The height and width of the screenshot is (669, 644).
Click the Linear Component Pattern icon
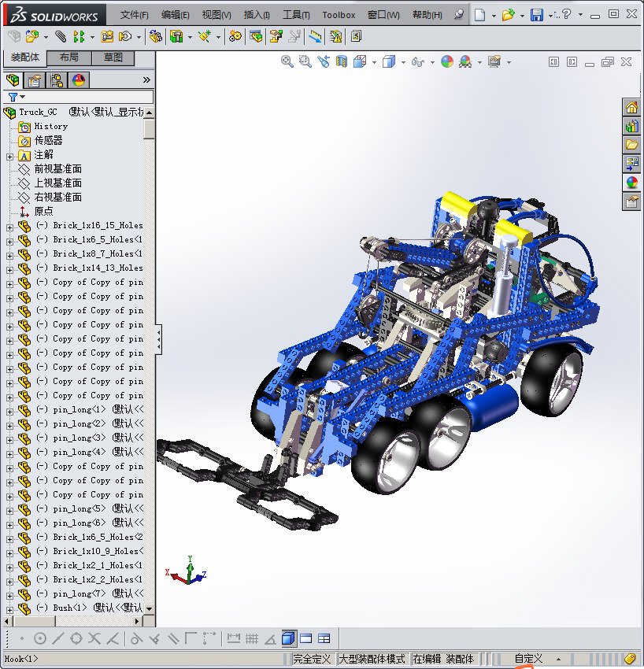coord(79,37)
